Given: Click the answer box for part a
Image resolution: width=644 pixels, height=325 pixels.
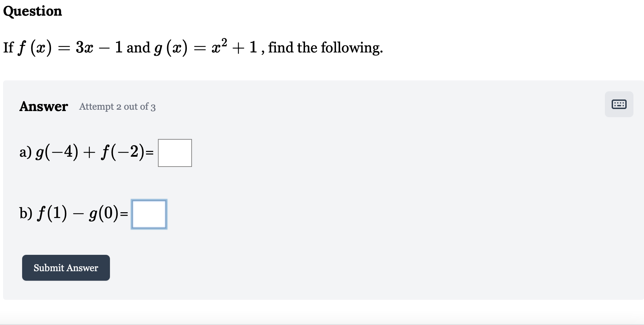Looking at the screenshot, I should point(175,153).
